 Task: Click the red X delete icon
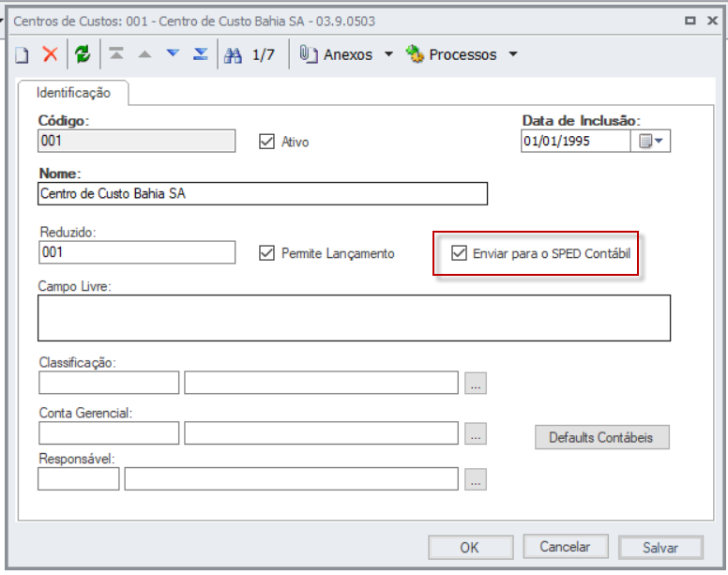50,54
